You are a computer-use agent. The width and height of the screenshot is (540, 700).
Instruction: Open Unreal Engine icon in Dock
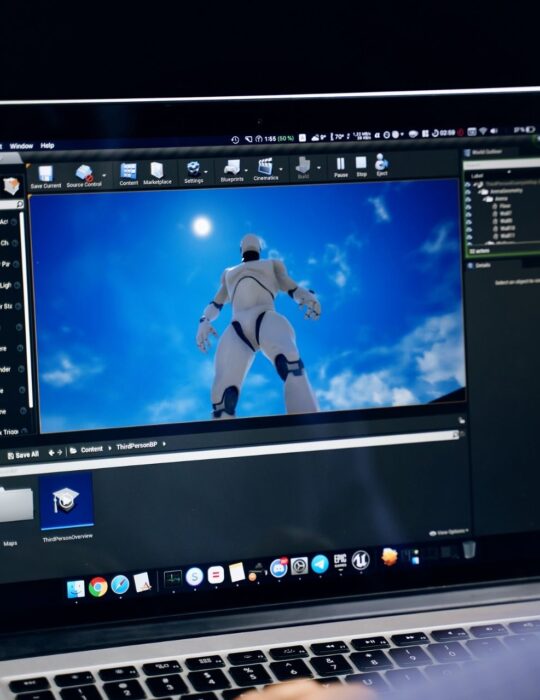click(361, 560)
